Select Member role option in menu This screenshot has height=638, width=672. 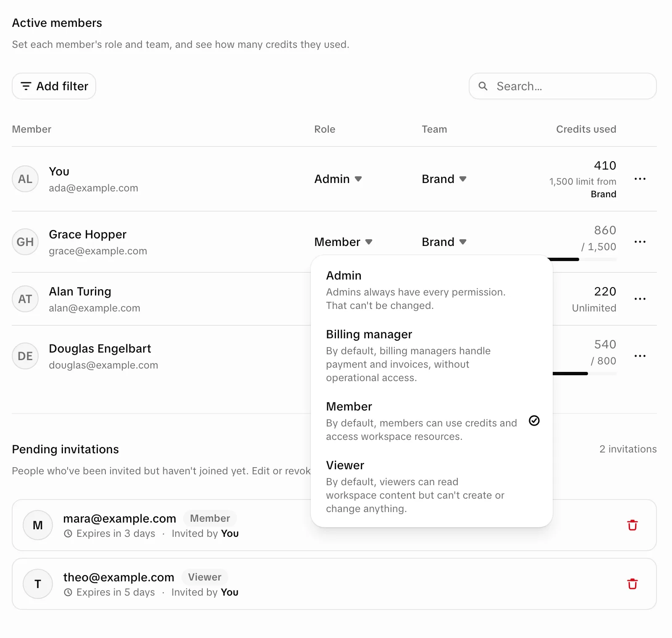(432, 421)
